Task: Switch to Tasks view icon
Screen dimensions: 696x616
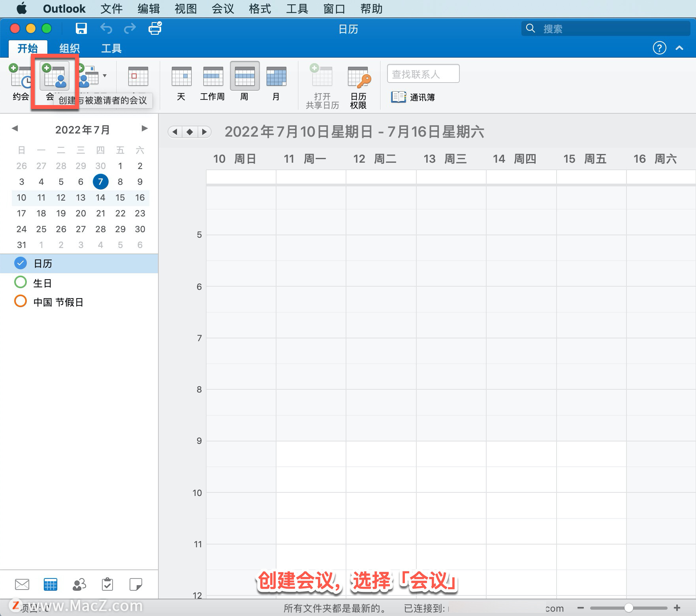Action: [x=107, y=584]
